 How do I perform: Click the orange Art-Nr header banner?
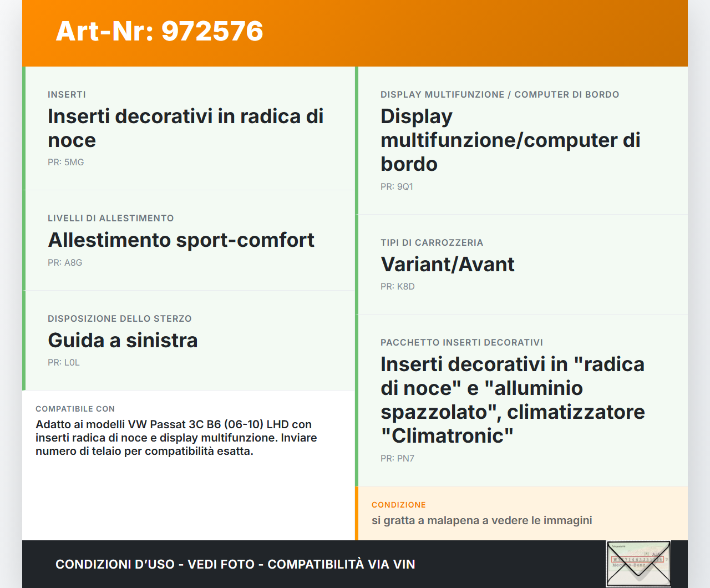pyautogui.click(x=355, y=32)
